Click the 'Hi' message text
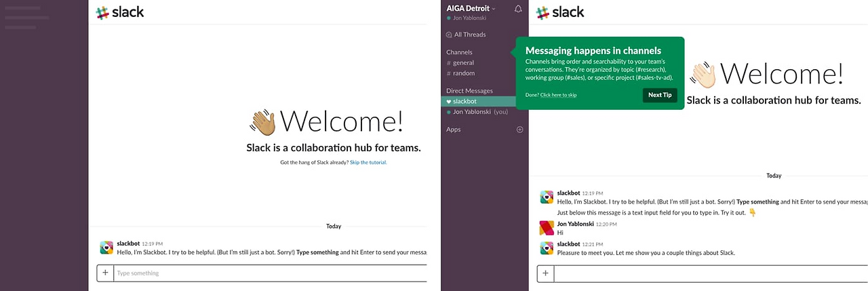The width and height of the screenshot is (868, 291). point(559,233)
